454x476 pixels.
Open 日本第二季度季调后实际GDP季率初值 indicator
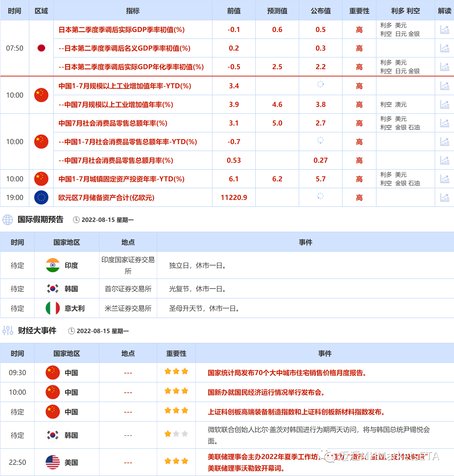tap(121, 30)
